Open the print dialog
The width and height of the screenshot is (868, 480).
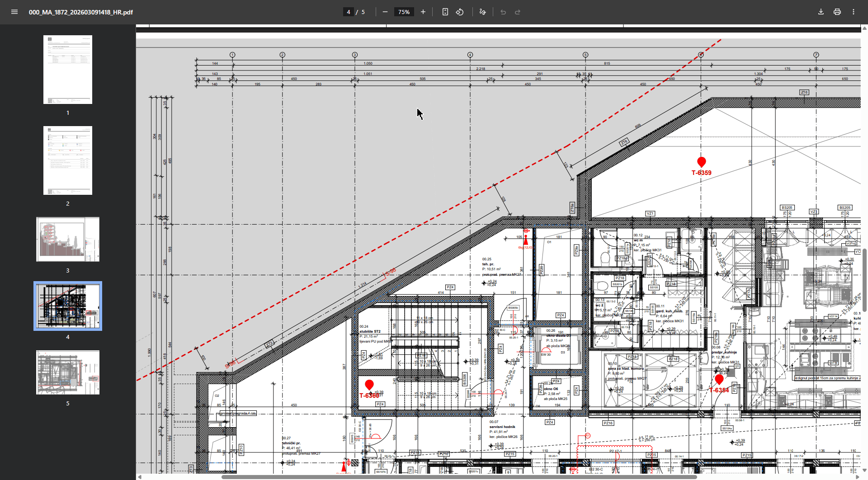[837, 12]
